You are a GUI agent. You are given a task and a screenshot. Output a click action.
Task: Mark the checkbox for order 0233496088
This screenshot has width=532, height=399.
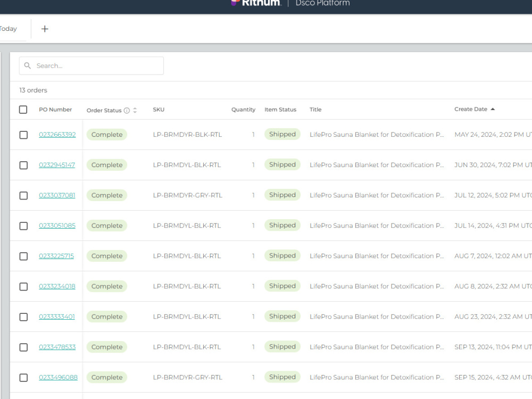point(23,378)
